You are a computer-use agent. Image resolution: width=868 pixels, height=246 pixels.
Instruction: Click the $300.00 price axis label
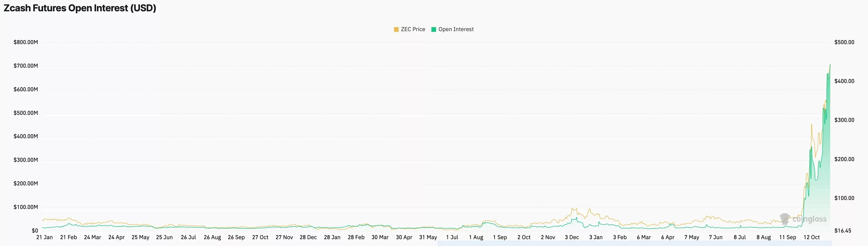click(844, 120)
